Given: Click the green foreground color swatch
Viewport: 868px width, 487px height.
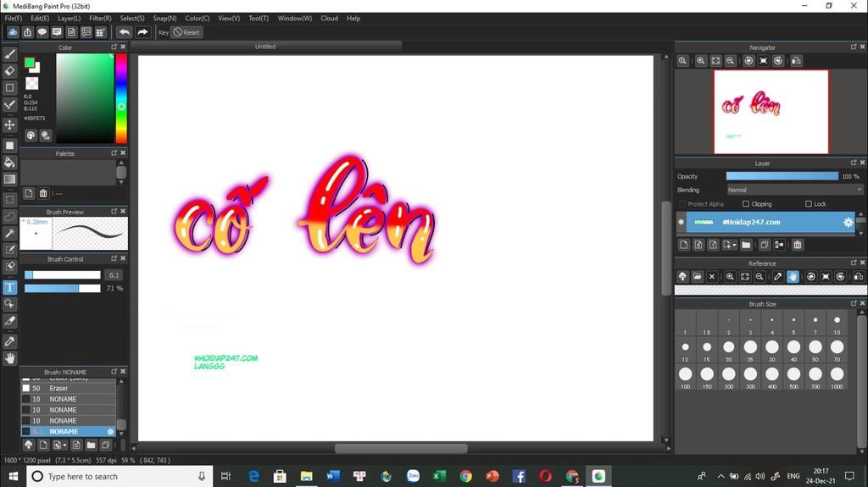Looking at the screenshot, I should click(30, 62).
